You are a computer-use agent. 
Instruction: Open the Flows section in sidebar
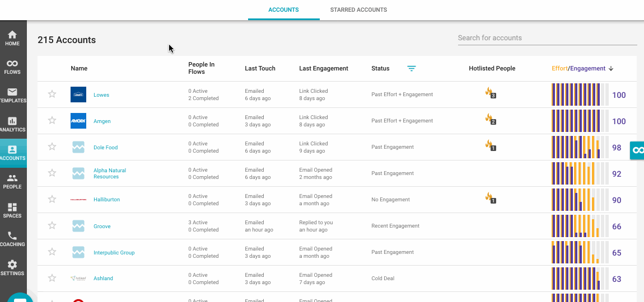pyautogui.click(x=12, y=67)
